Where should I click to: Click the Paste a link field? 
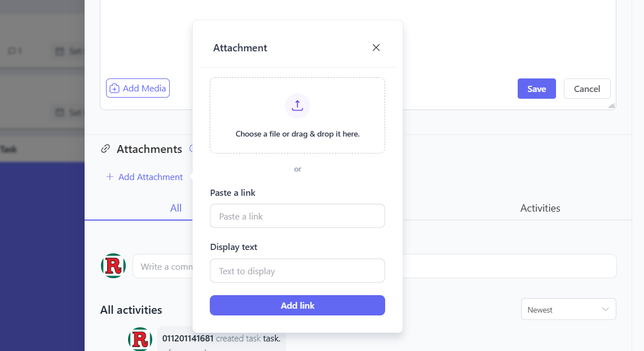point(297,216)
